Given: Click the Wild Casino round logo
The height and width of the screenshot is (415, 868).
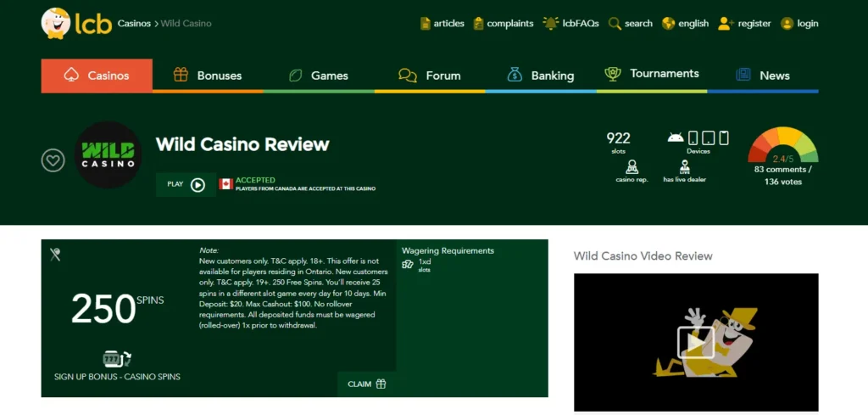Looking at the screenshot, I should click(108, 155).
